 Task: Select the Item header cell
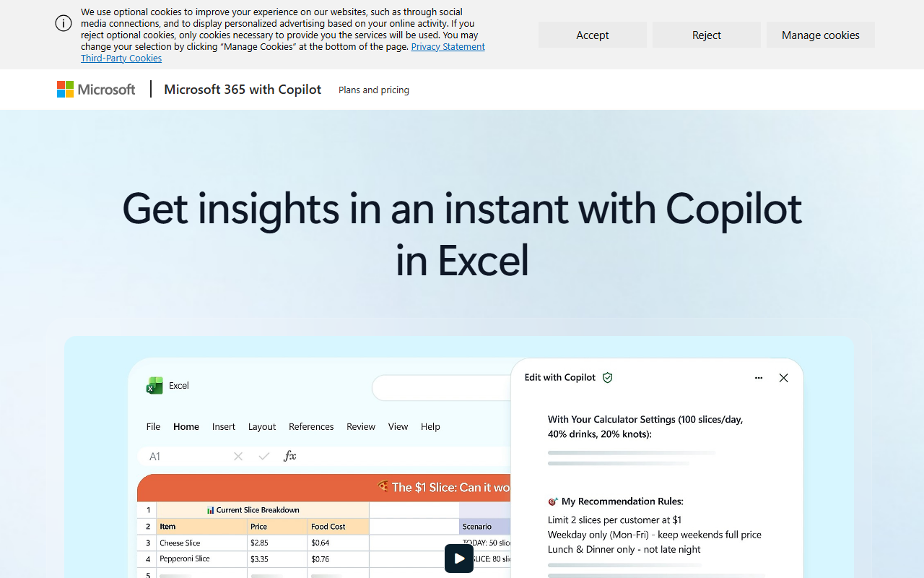click(x=201, y=527)
